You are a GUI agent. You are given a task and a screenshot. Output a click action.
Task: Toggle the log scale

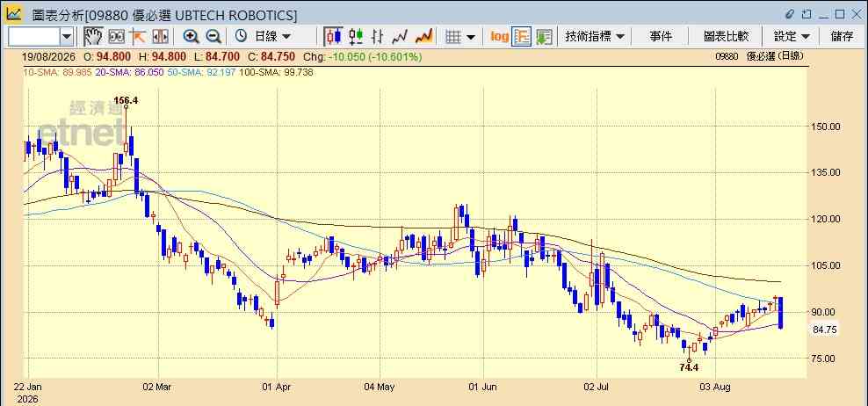click(x=499, y=37)
